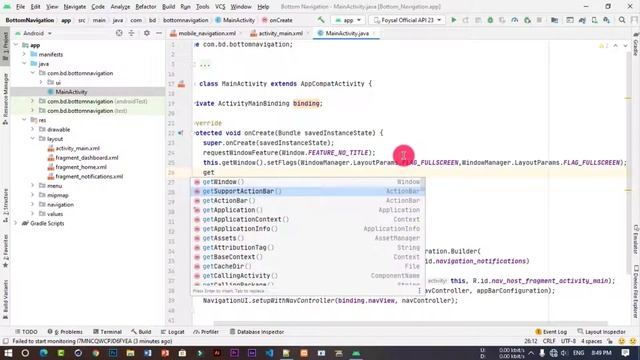Open the Database Inspector tool window
640x360 pixels.
tap(256, 332)
